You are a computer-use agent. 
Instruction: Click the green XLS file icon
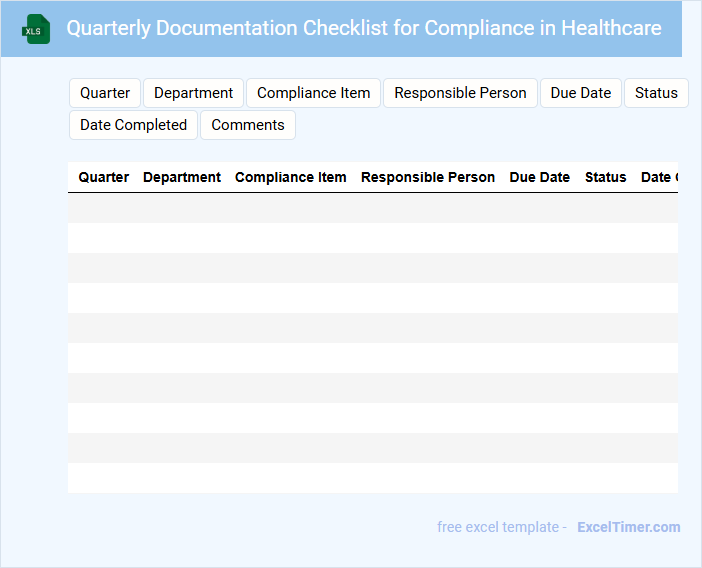click(36, 29)
